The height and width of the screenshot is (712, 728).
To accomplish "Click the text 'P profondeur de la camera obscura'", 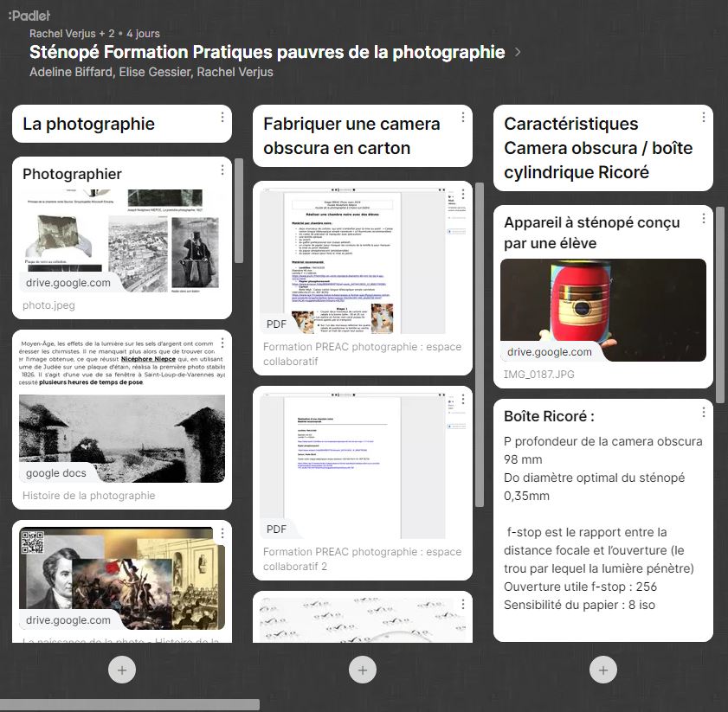I will (603, 441).
